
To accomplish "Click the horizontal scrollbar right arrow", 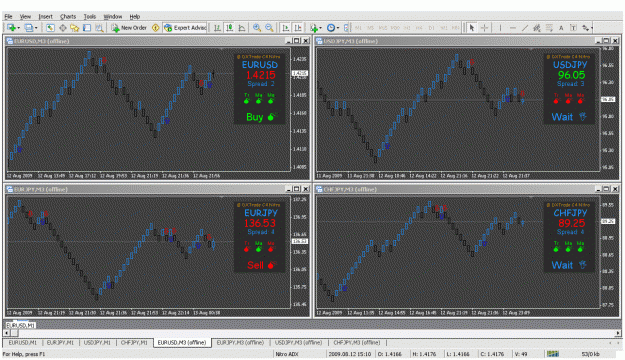I will pos(618,333).
